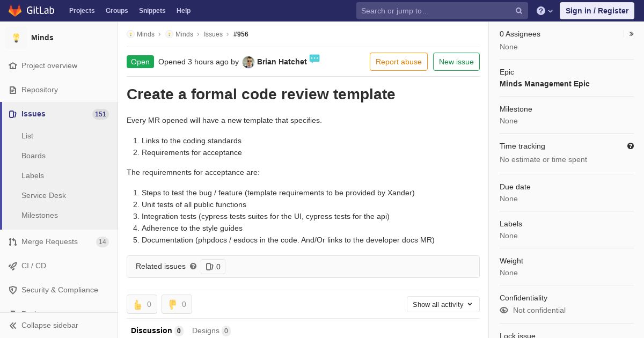Click the CI / CD rocket icon
Screen dimensions: 644x338
[x=13, y=266]
